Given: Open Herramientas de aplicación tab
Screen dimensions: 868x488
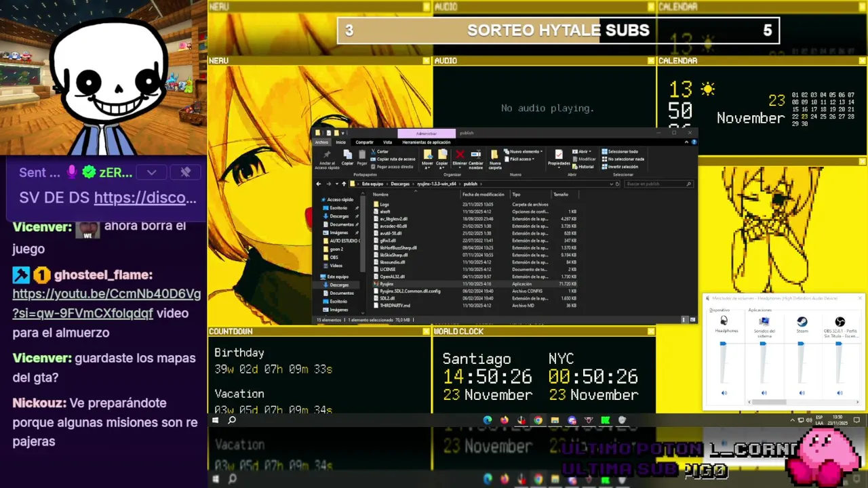Looking at the screenshot, I should tap(426, 142).
